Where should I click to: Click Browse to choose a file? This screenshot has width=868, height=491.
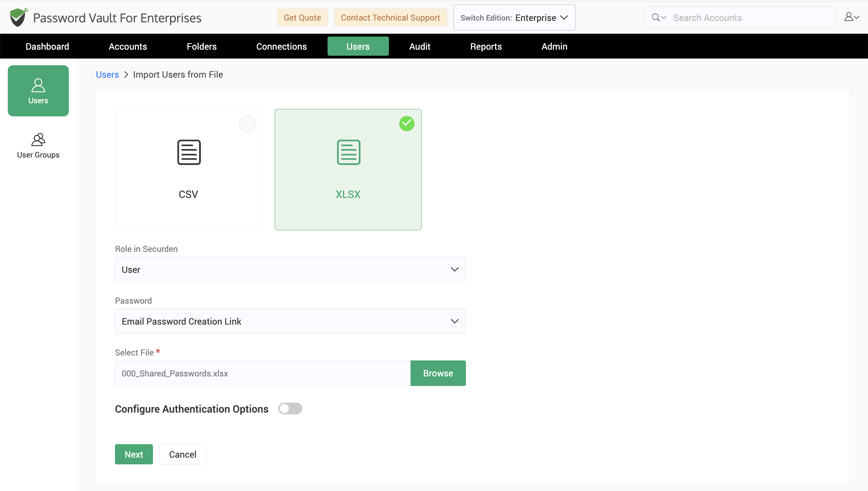pyautogui.click(x=438, y=373)
